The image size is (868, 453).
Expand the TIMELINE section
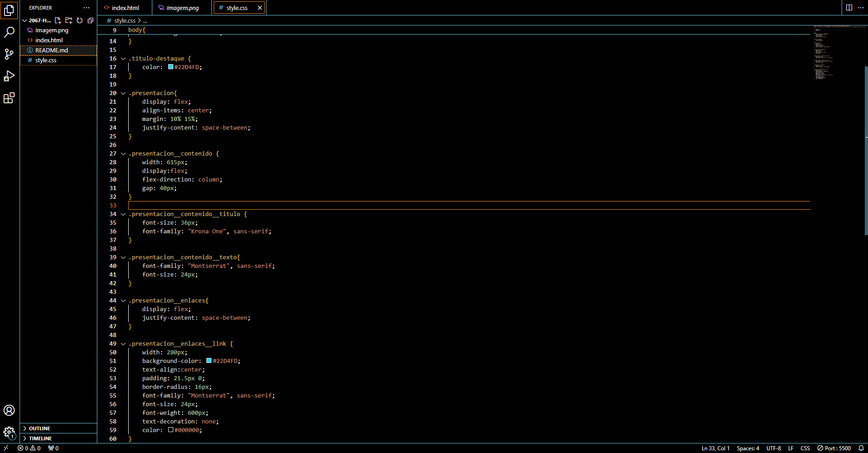point(58,438)
